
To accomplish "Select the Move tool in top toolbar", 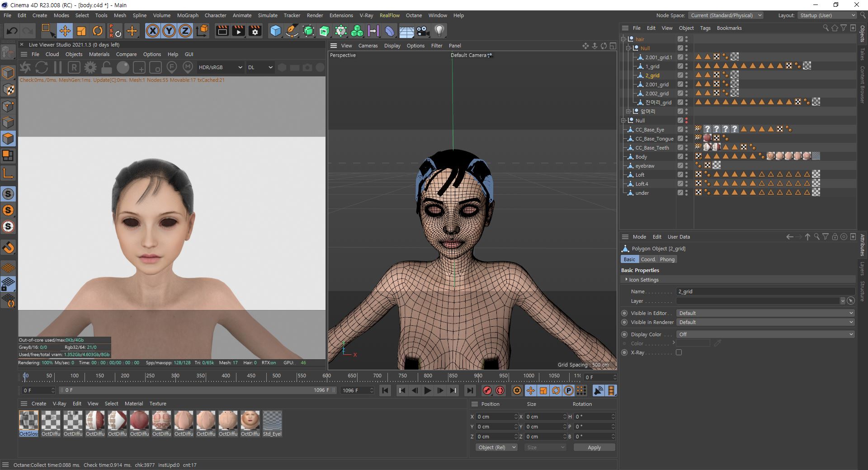I will click(65, 31).
